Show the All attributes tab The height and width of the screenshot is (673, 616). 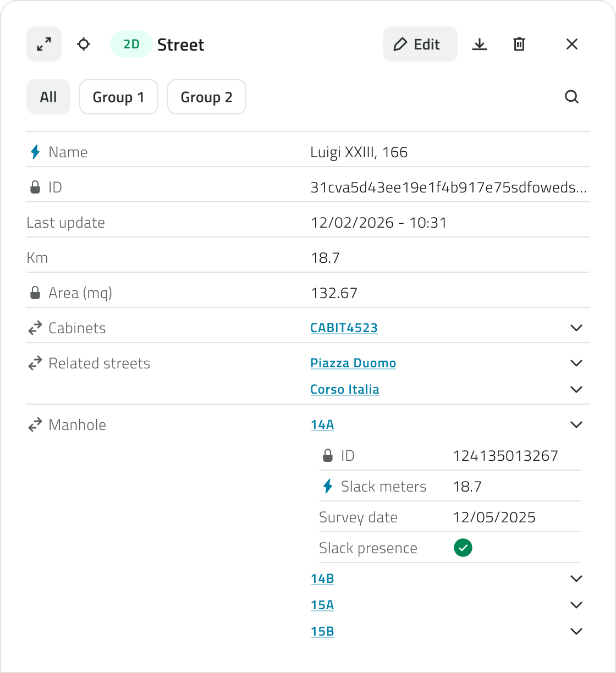(x=48, y=97)
